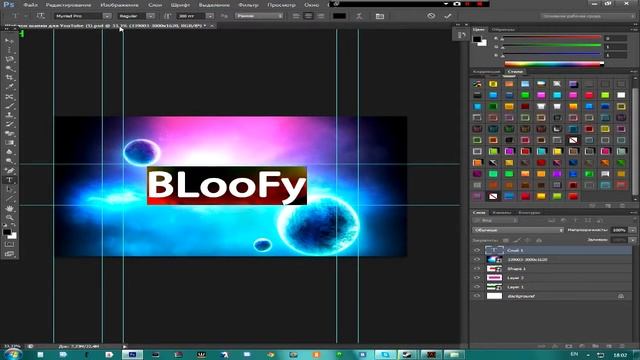Open the Фильтр menu
Viewport: 640px width, 360px height.
(248, 5)
